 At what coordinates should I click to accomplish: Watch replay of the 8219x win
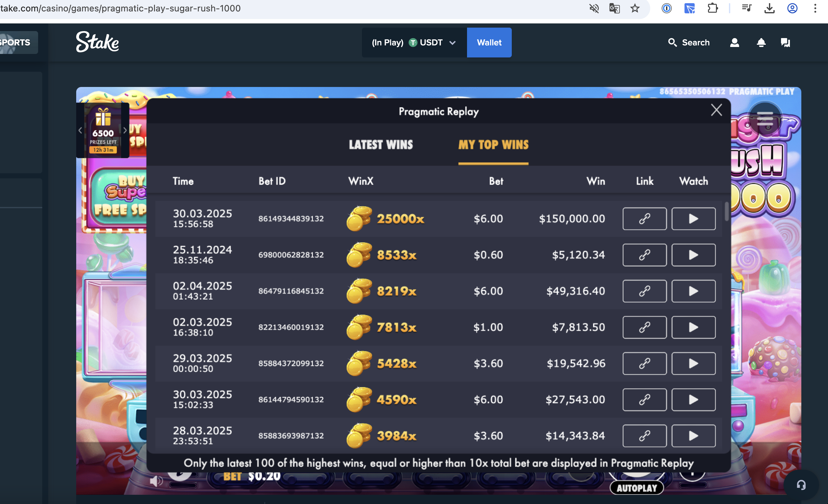[x=693, y=291]
